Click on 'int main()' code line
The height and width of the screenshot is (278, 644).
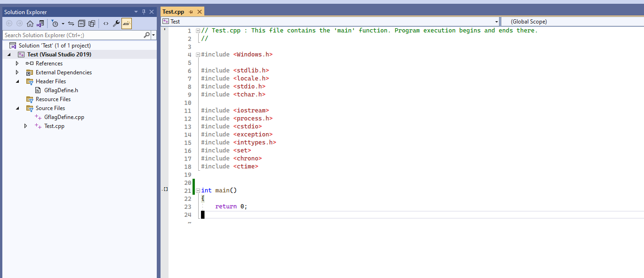point(219,191)
